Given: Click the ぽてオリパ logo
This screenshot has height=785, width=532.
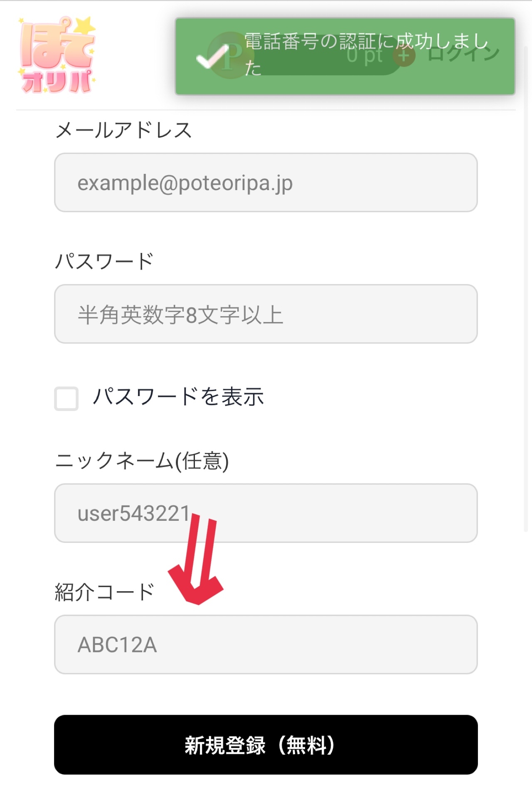Looking at the screenshot, I should pos(57,55).
